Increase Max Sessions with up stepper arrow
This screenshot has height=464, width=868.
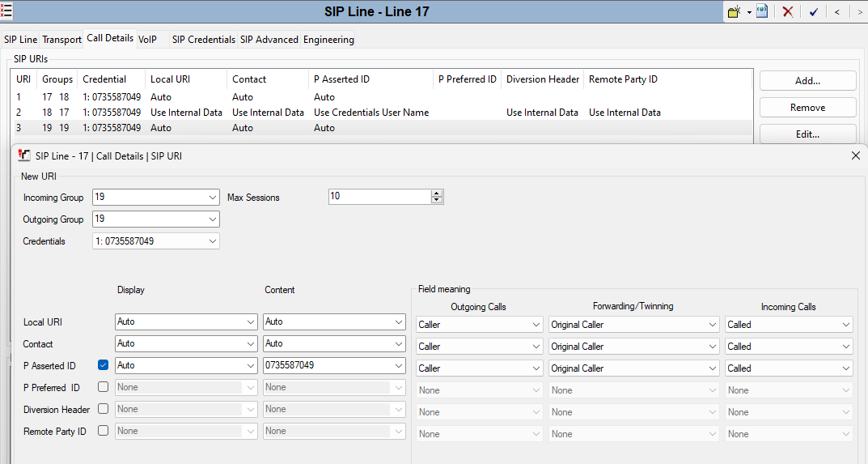pos(437,193)
